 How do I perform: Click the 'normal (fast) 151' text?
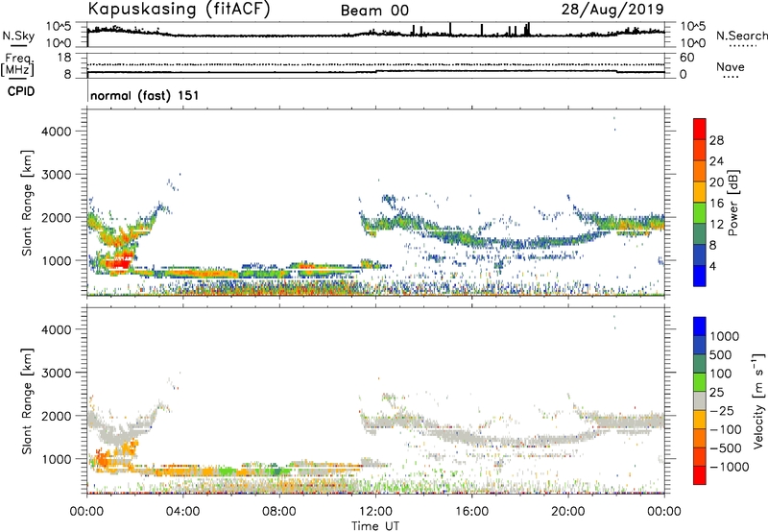point(145,95)
